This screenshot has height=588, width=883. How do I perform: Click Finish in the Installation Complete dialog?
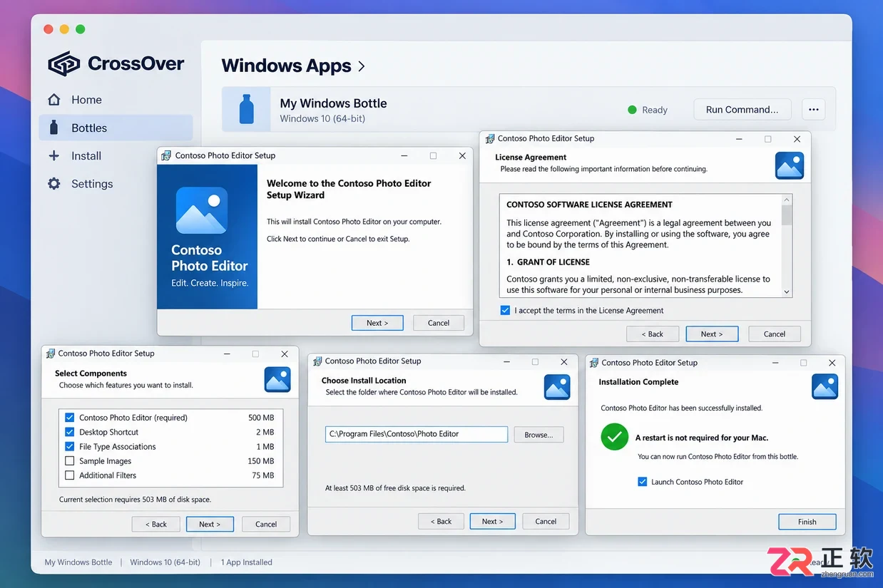(x=807, y=522)
